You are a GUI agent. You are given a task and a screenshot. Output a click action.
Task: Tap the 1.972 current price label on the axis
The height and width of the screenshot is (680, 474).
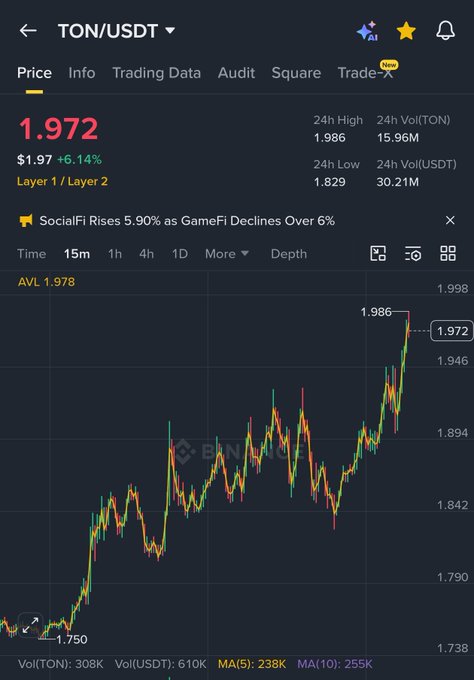[x=452, y=331]
